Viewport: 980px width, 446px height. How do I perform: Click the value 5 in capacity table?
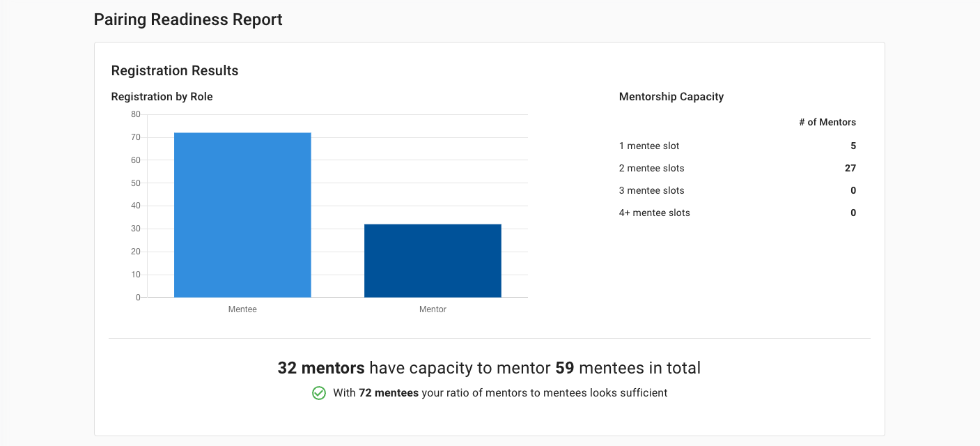[x=853, y=146]
